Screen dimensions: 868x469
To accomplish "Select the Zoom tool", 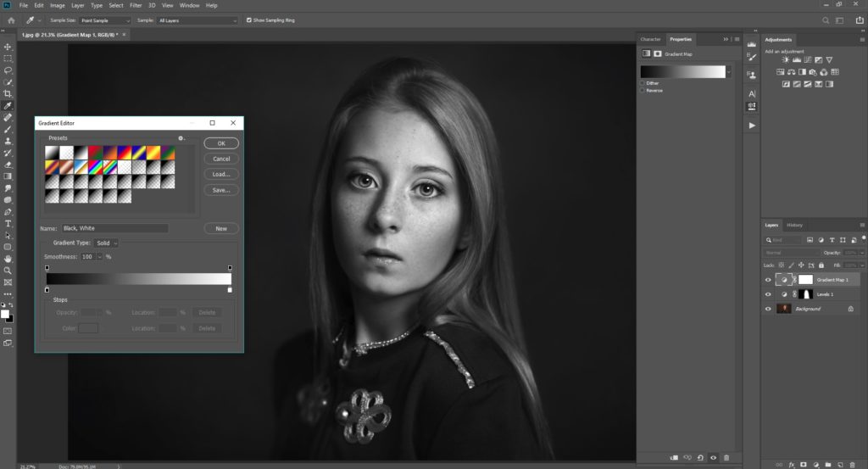I will point(8,271).
